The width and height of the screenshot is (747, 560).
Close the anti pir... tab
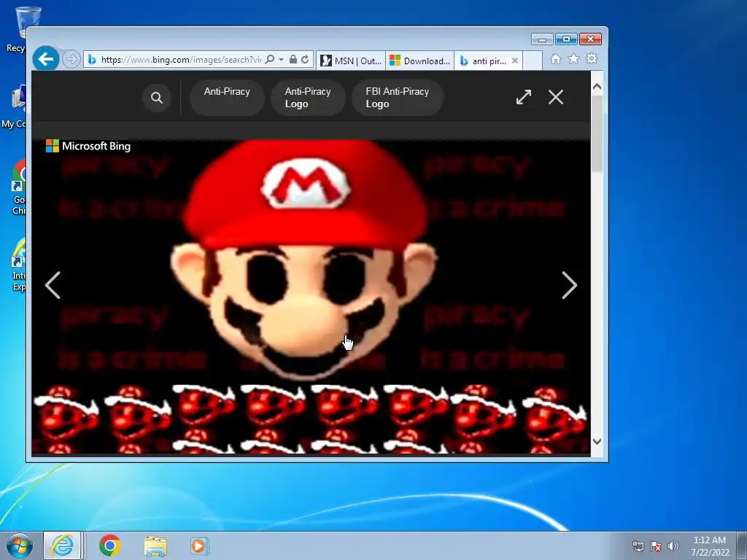515,61
